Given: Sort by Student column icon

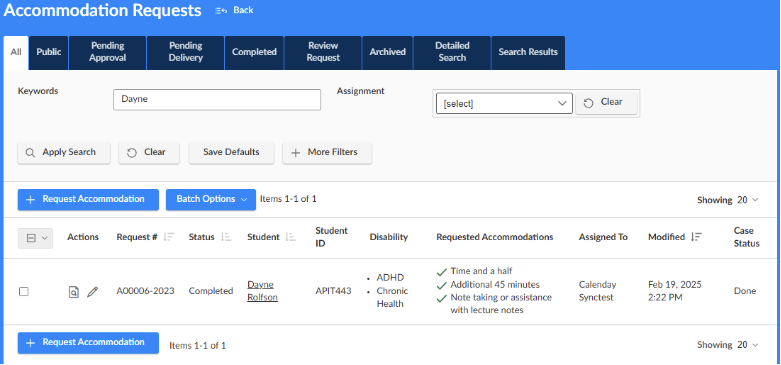Looking at the screenshot, I should 291,237.
